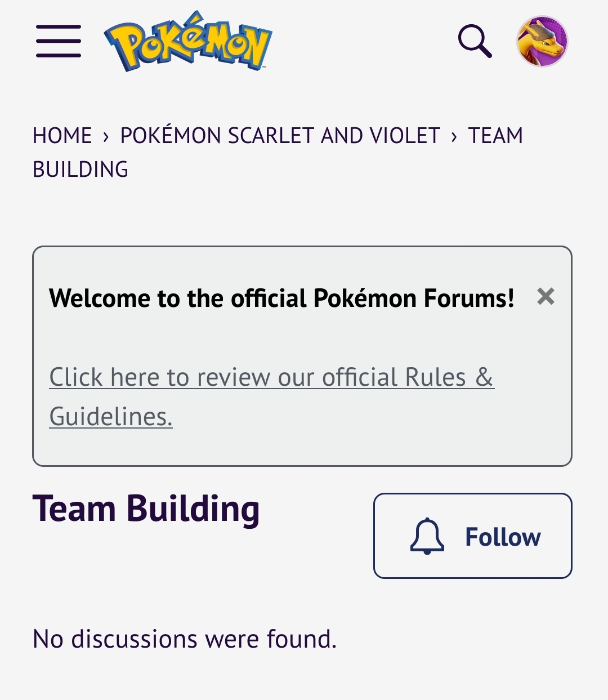608x700 pixels.
Task: Open the Charizard profile avatar
Action: 542,42
